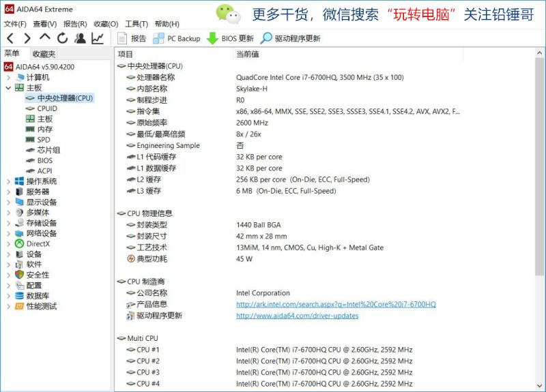Open the 查看(V) menu
Image resolution: width=546 pixels, height=392 pixels.
point(45,24)
